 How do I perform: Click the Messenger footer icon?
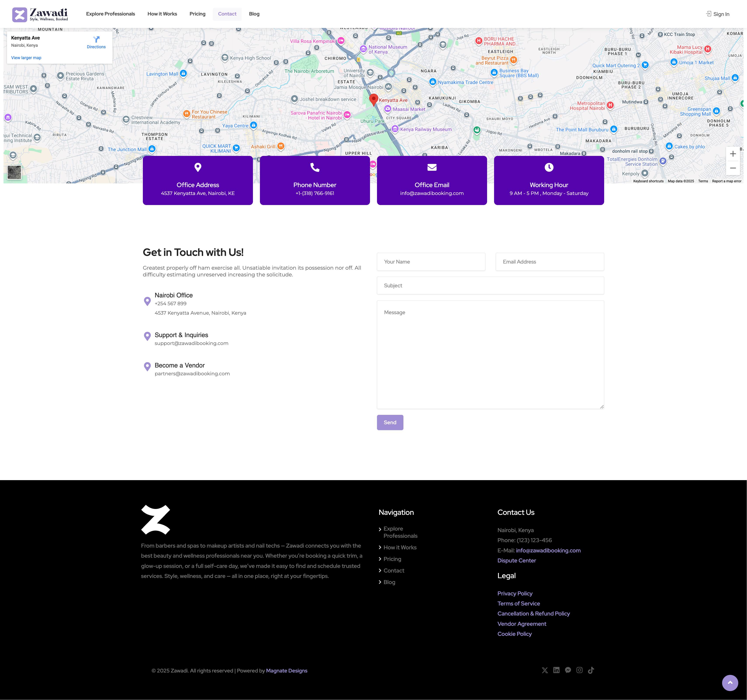[568, 670]
